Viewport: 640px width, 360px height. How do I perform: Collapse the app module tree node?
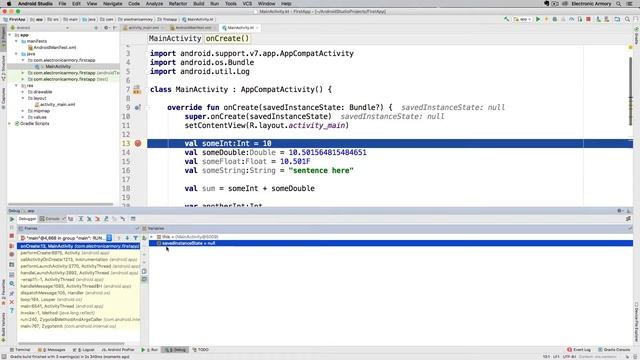click(x=10, y=35)
